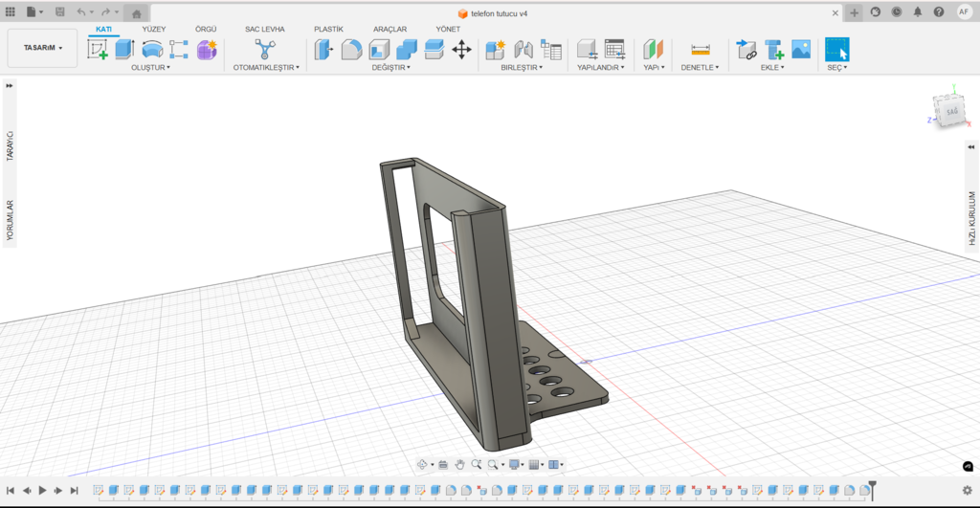Click the Look At icon in navigation bar
The width and height of the screenshot is (980, 508).
coord(443,464)
